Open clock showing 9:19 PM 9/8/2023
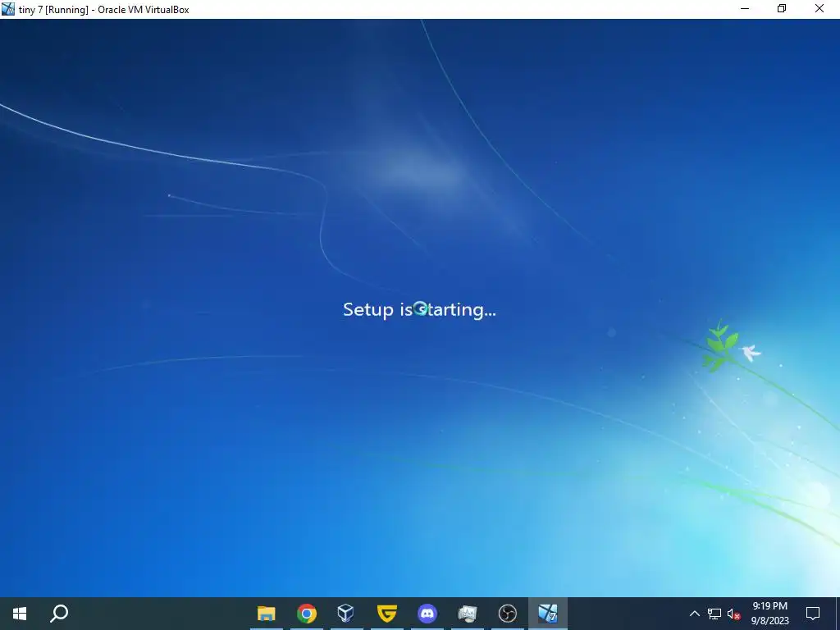The image size is (840, 630). click(x=769, y=614)
